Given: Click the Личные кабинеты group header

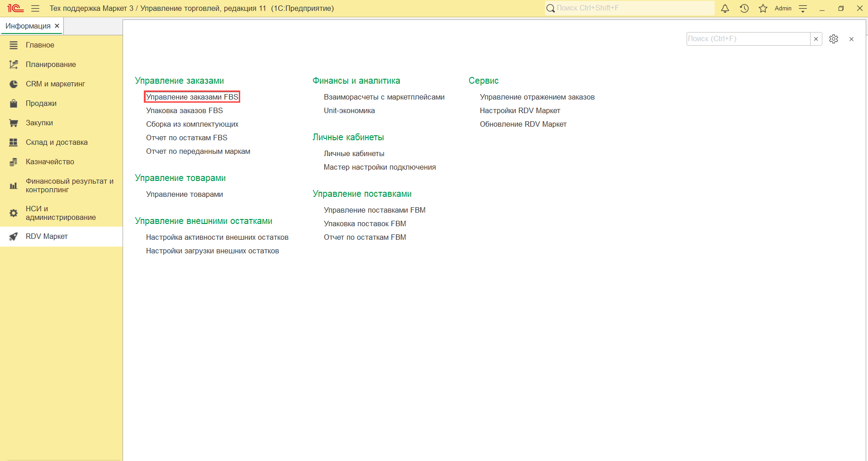Looking at the screenshot, I should (348, 137).
